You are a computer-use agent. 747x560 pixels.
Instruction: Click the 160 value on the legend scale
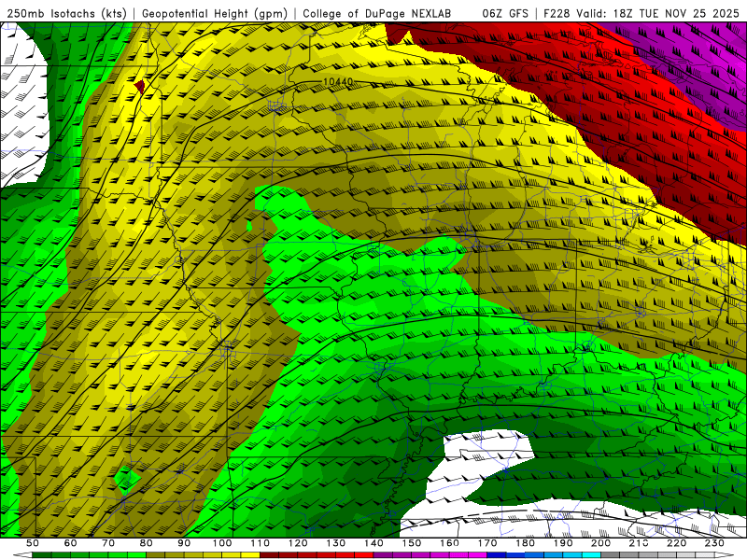coord(450,543)
